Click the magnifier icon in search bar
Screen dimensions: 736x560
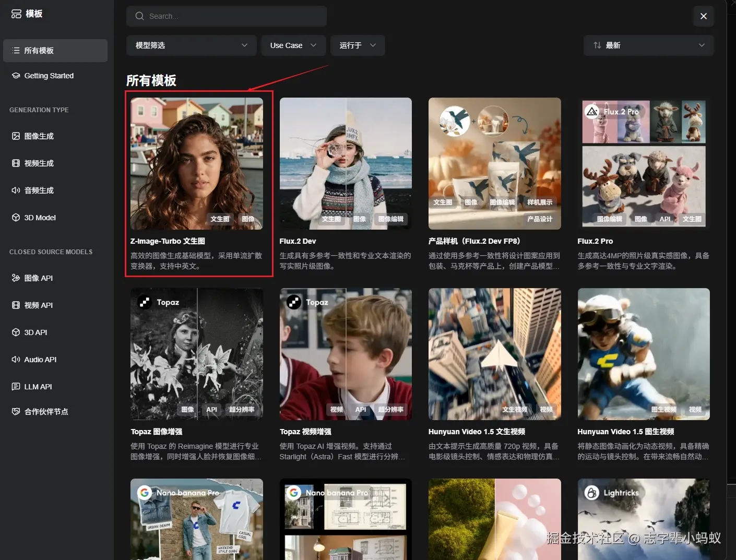tap(139, 16)
